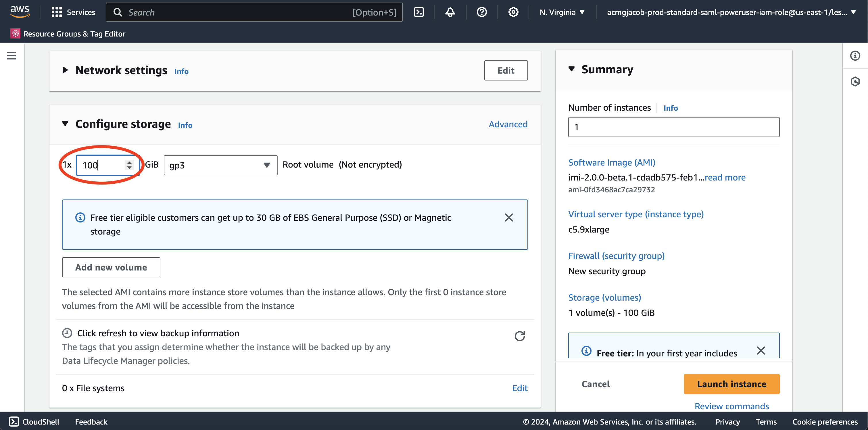Click the c5.9xlarge instance type text

589,229
